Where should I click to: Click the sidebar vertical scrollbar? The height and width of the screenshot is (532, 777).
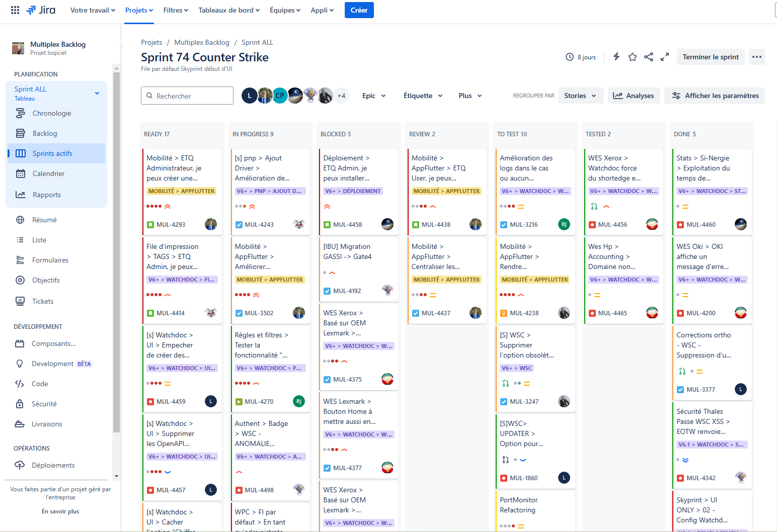point(116,251)
